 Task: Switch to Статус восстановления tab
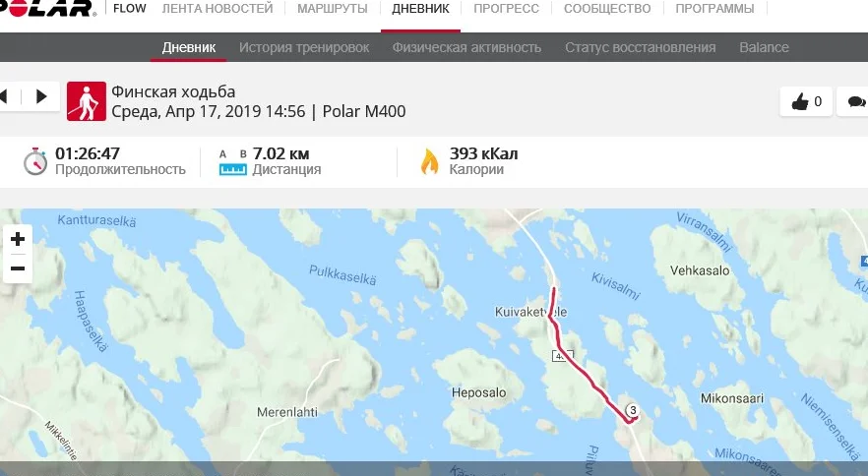(x=641, y=47)
